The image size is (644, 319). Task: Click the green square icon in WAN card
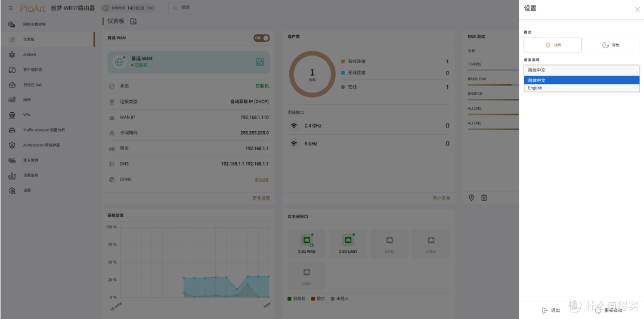(259, 62)
